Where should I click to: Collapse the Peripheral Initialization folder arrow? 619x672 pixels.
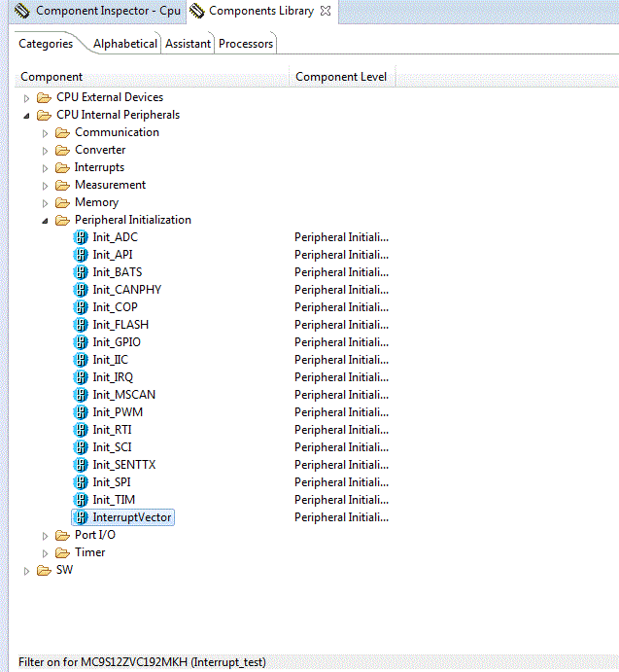click(x=45, y=221)
